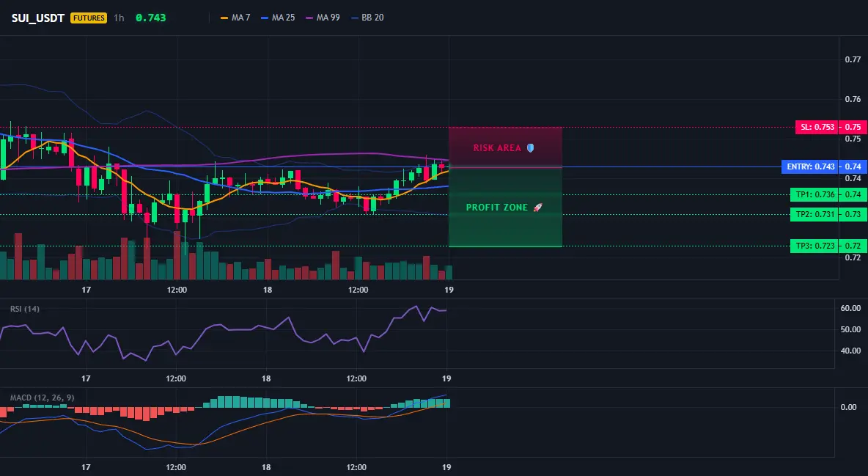Click the 18 date marker under price chart

coord(268,290)
